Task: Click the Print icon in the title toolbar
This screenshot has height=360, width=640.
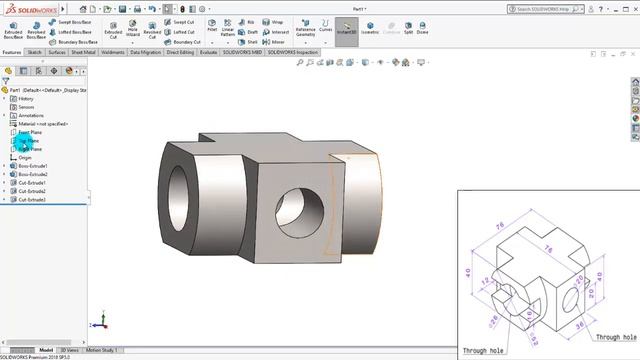Action: coord(138,9)
